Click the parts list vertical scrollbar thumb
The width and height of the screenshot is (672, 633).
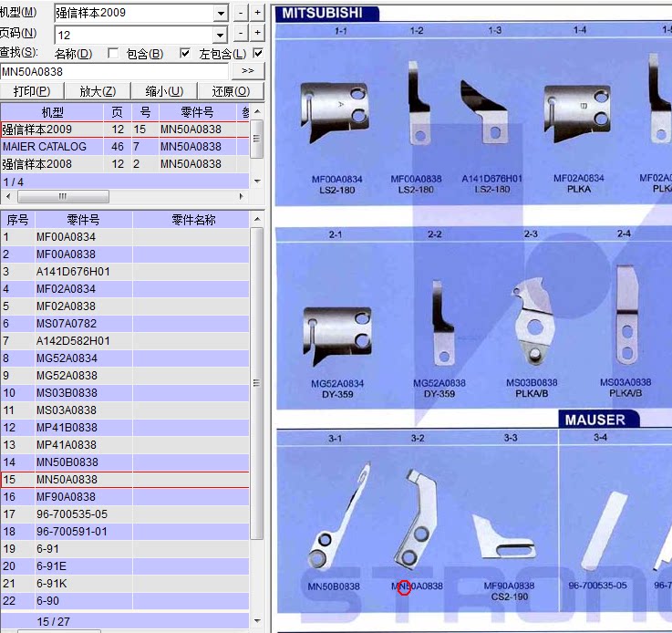[257, 383]
